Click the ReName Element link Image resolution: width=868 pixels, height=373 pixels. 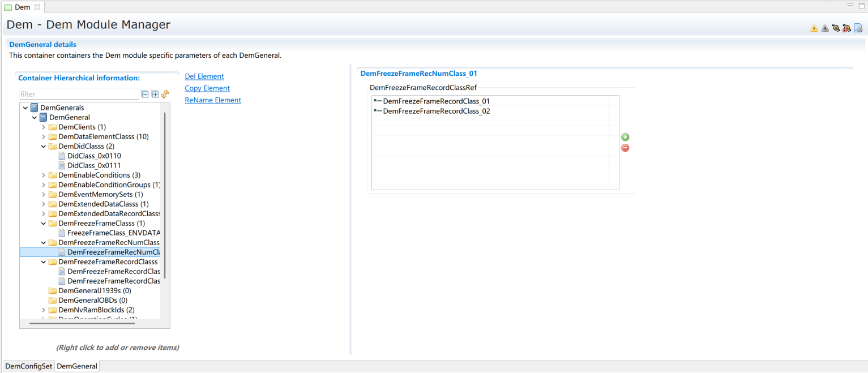click(213, 100)
